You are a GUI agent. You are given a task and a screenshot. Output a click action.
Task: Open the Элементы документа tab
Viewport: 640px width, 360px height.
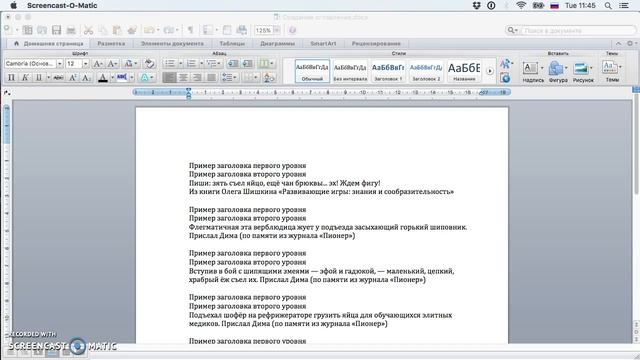(172, 43)
